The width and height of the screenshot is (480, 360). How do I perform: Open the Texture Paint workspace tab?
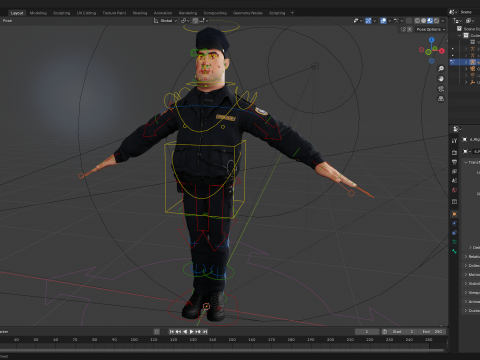pos(114,13)
